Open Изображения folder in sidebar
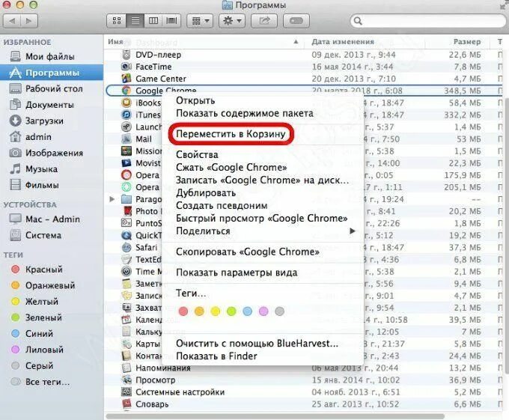The image size is (509, 420). 52,153
